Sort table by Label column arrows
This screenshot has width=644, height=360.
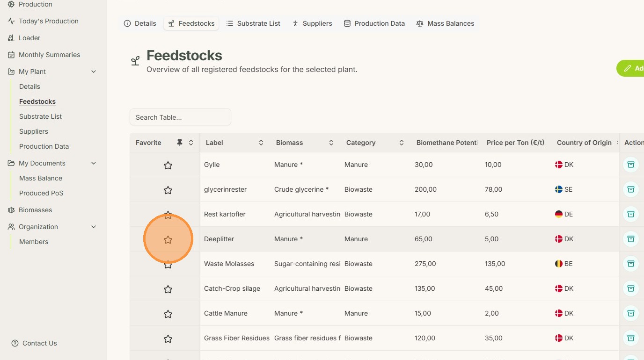[261, 143]
